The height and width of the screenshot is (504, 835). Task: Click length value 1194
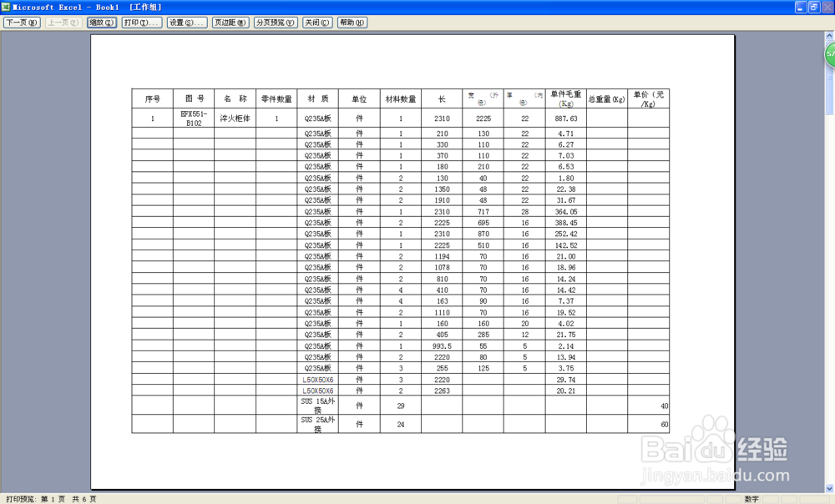(442, 256)
